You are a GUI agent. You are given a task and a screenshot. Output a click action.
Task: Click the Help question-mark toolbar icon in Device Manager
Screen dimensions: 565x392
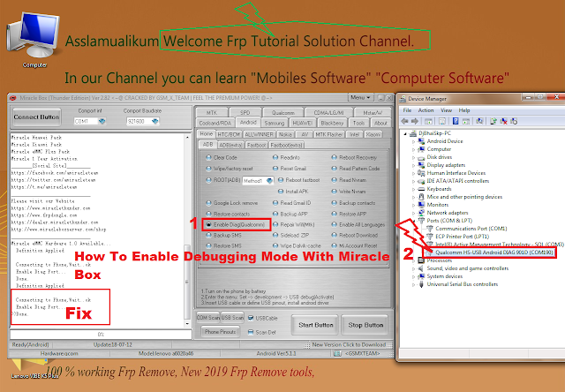click(x=456, y=121)
